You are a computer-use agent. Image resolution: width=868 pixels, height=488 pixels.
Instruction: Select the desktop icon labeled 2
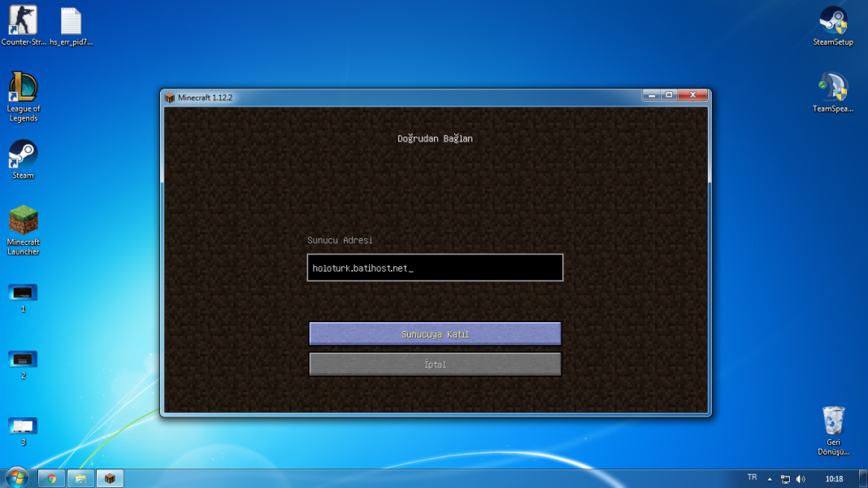[x=24, y=364]
